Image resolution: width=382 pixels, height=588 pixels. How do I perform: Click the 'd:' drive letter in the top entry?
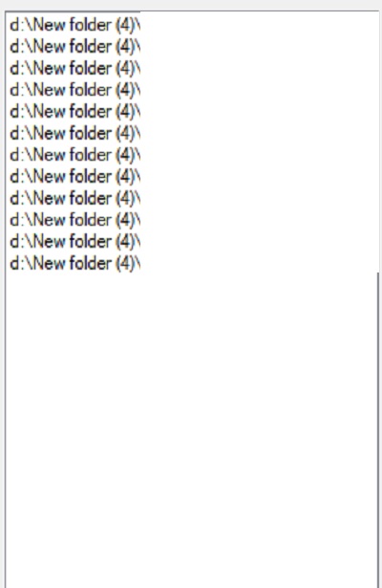(16, 25)
